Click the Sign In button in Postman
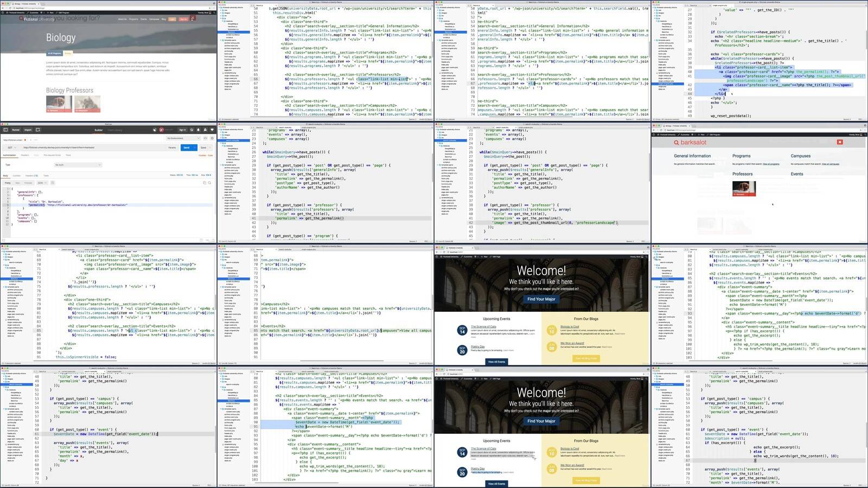The width and height of the screenshot is (868, 488). click(x=182, y=130)
